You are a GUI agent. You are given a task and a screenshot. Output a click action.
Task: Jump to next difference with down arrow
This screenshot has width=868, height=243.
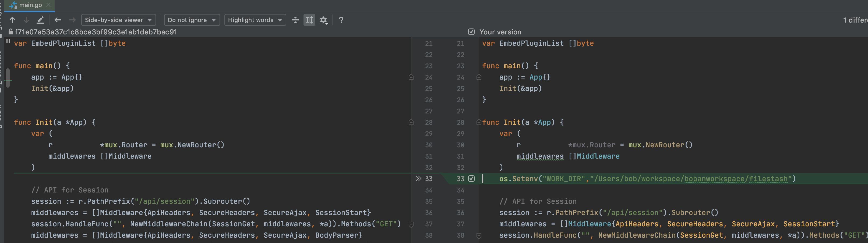click(x=26, y=20)
